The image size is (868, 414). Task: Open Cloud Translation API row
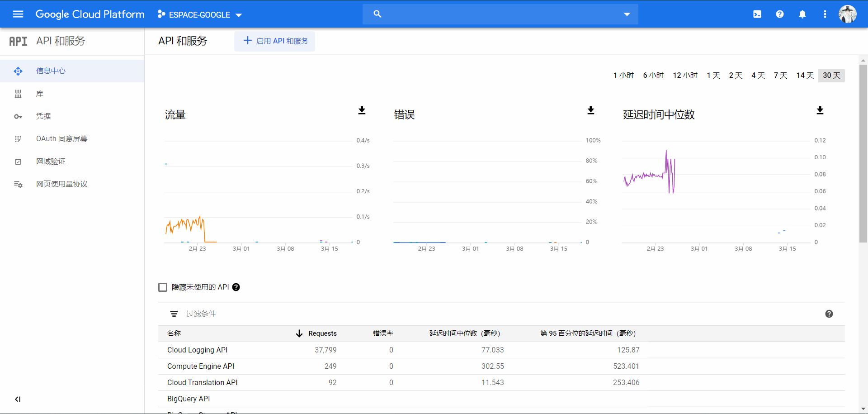501,383
